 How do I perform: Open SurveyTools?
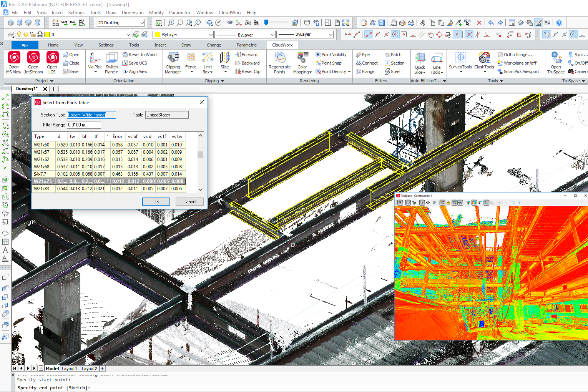click(460, 63)
